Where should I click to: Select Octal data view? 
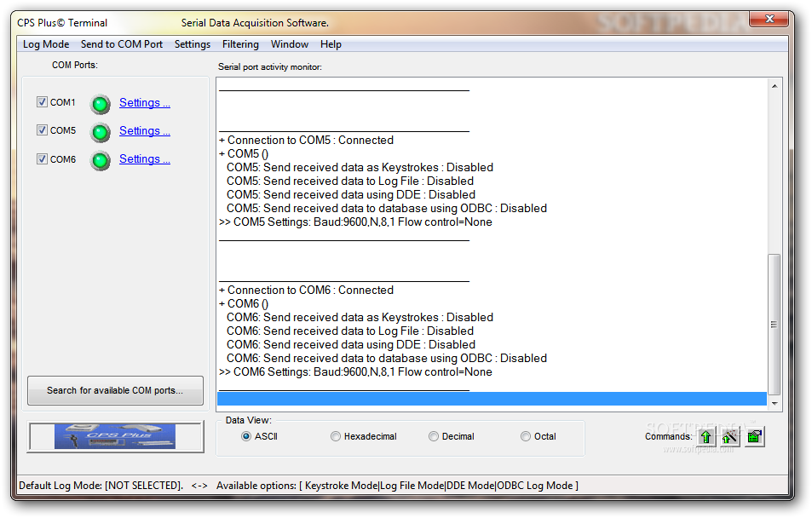pyautogui.click(x=526, y=437)
